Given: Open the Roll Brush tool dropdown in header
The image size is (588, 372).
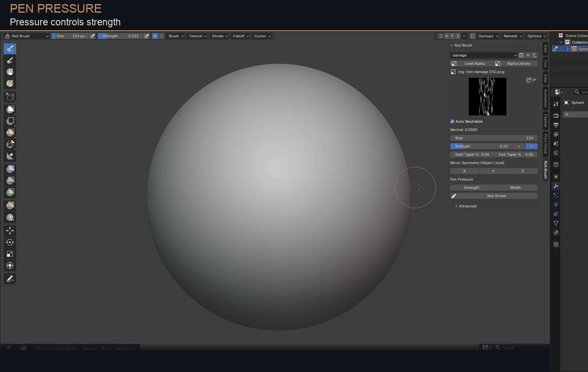Looking at the screenshot, I should pyautogui.click(x=27, y=36).
